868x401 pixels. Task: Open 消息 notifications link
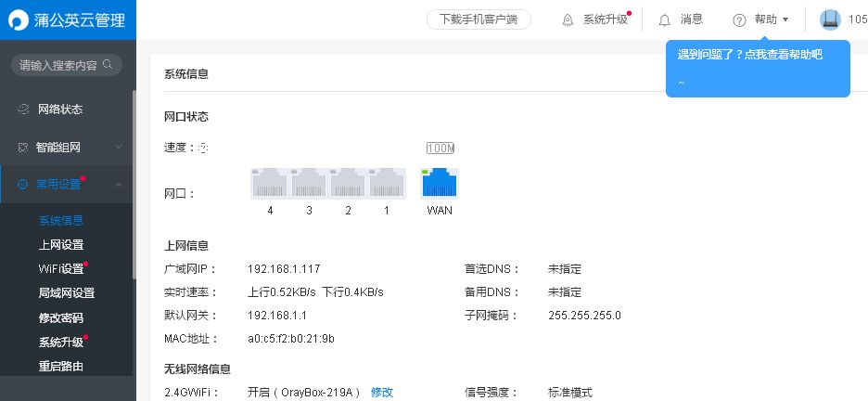tap(692, 19)
